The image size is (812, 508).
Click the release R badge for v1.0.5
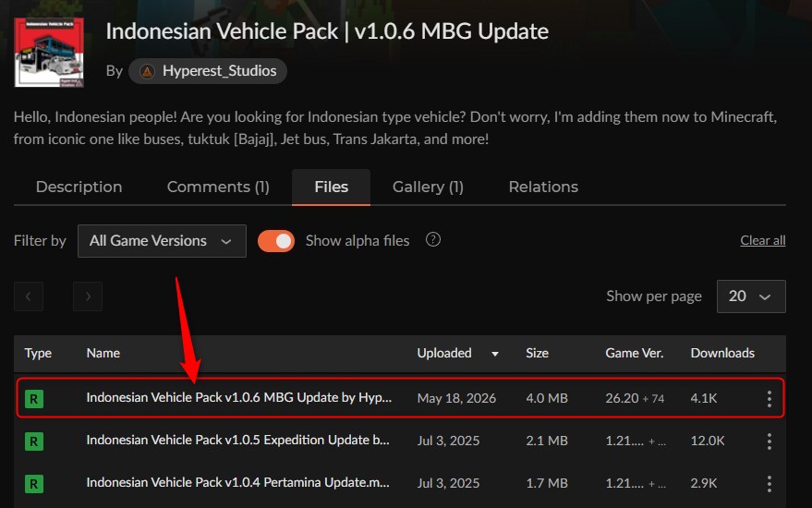[34, 441]
